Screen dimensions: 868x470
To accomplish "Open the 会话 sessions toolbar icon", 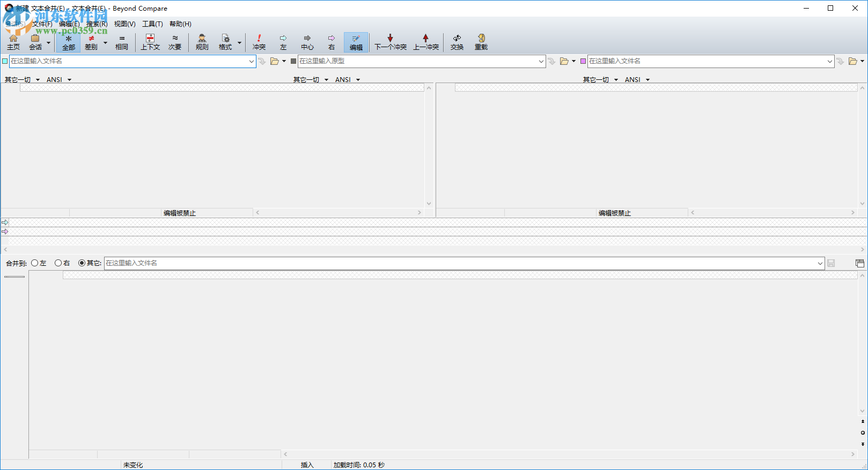I will coord(35,42).
